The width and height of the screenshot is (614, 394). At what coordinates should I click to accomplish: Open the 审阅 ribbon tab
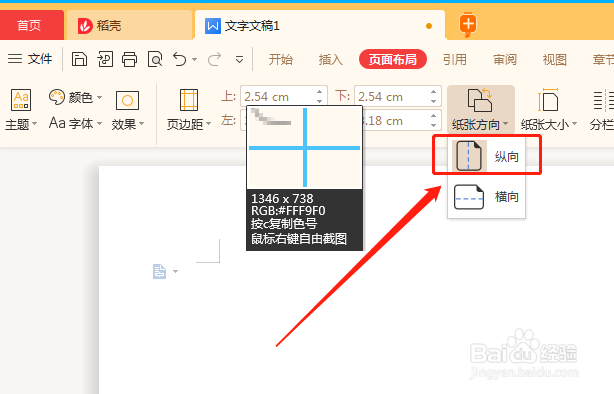click(x=505, y=60)
